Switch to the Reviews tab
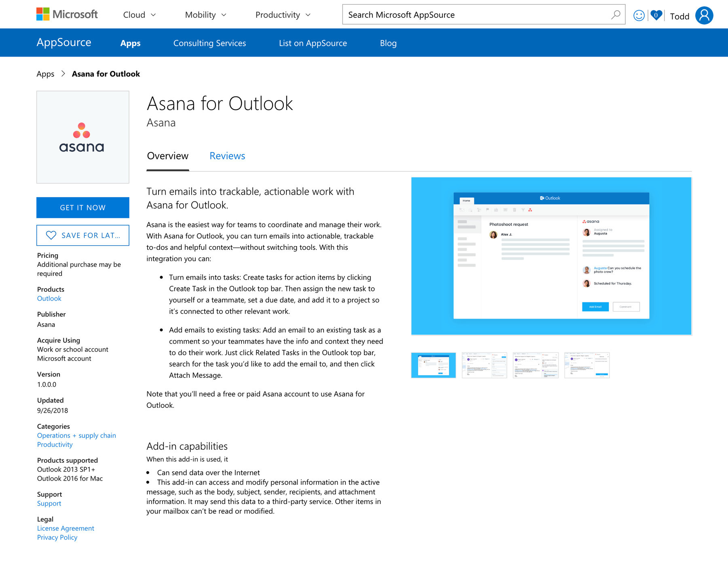This screenshot has width=728, height=565. tap(227, 156)
